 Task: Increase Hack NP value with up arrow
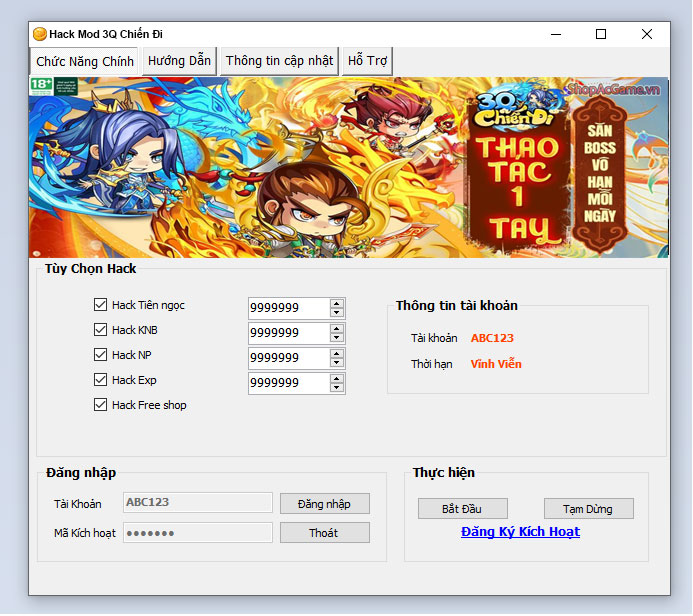point(337,354)
